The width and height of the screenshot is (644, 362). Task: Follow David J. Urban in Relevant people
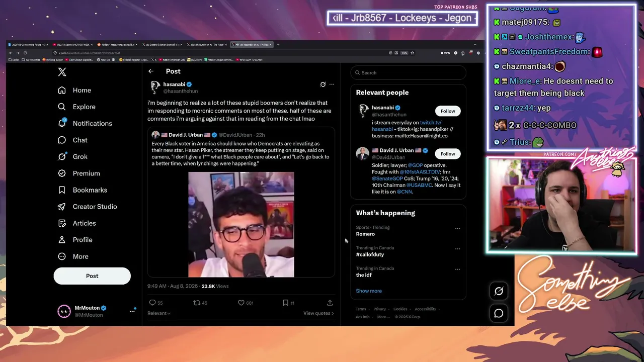pos(448,154)
